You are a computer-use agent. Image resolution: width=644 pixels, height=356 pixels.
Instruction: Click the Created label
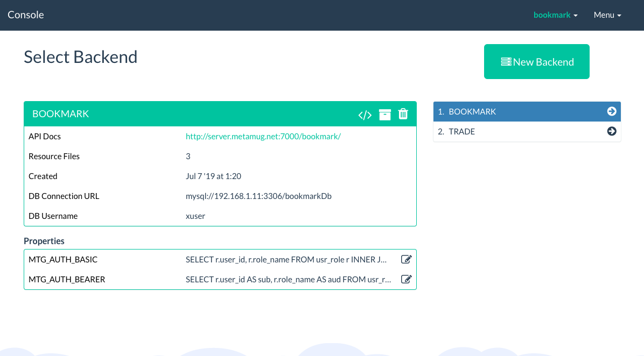click(x=43, y=176)
